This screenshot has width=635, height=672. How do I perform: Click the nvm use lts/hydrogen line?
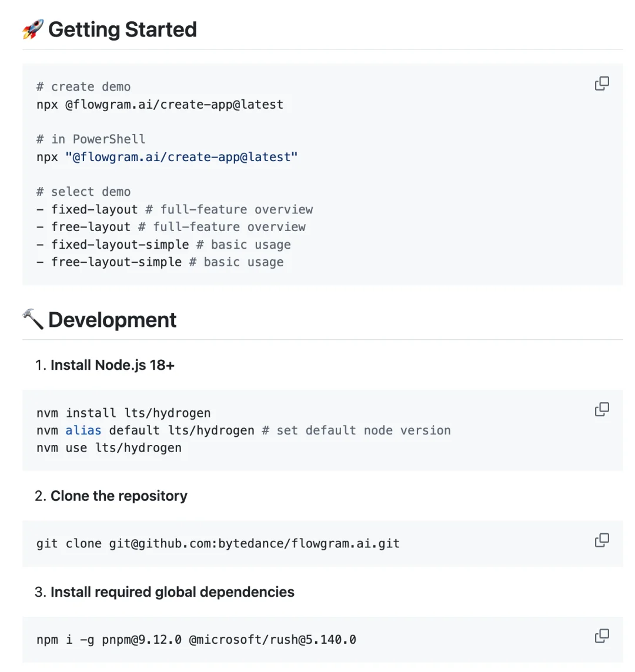coord(109,448)
